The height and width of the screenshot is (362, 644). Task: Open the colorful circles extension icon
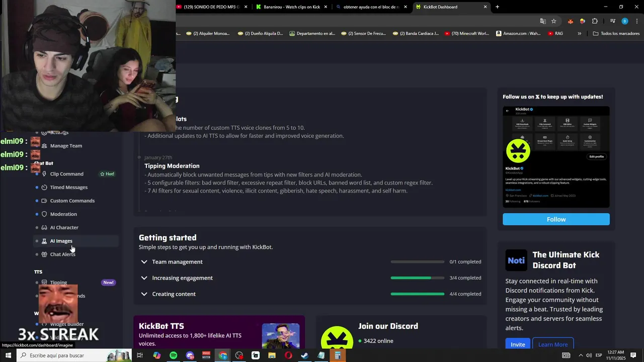coord(582,21)
